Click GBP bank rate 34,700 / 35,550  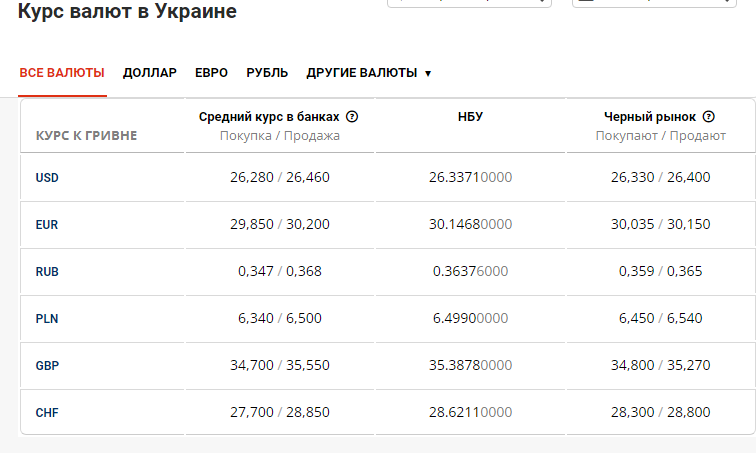[280, 366]
